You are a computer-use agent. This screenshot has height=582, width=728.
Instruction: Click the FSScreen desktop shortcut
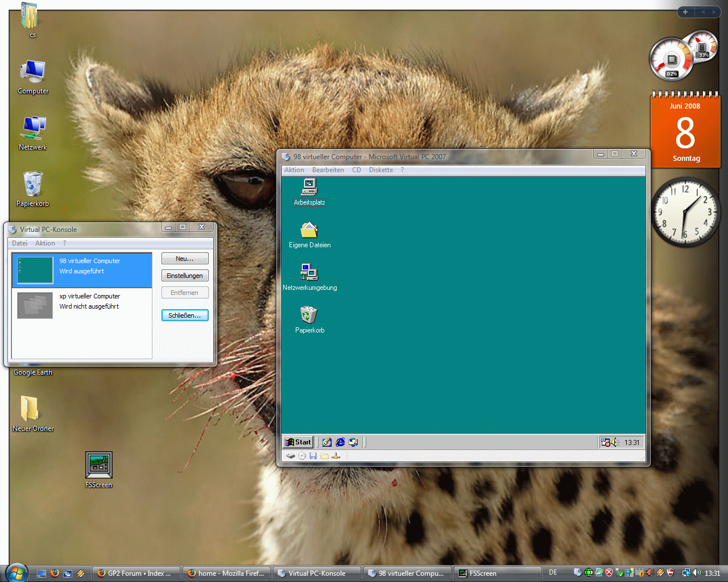(x=98, y=465)
